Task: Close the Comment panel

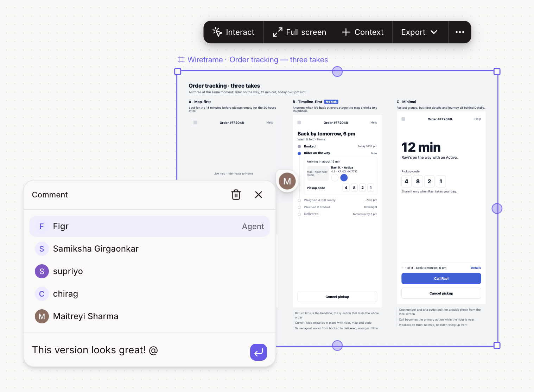Action: pos(259,195)
